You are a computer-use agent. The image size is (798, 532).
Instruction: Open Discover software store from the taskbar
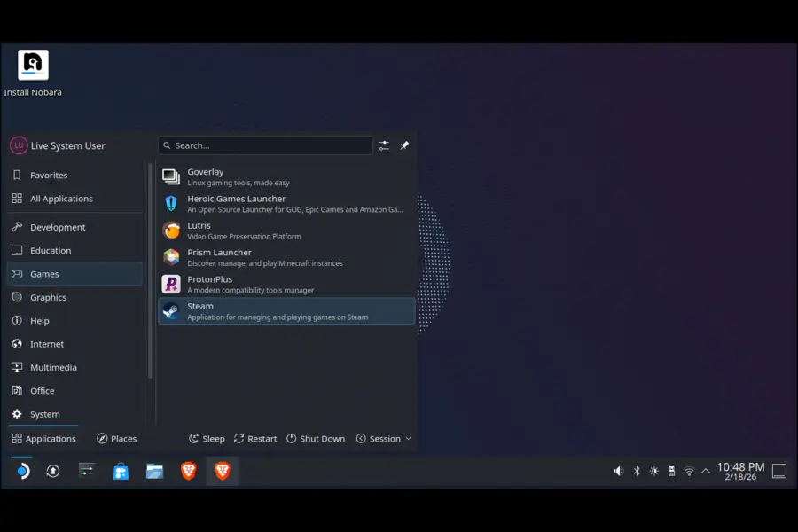click(119, 471)
